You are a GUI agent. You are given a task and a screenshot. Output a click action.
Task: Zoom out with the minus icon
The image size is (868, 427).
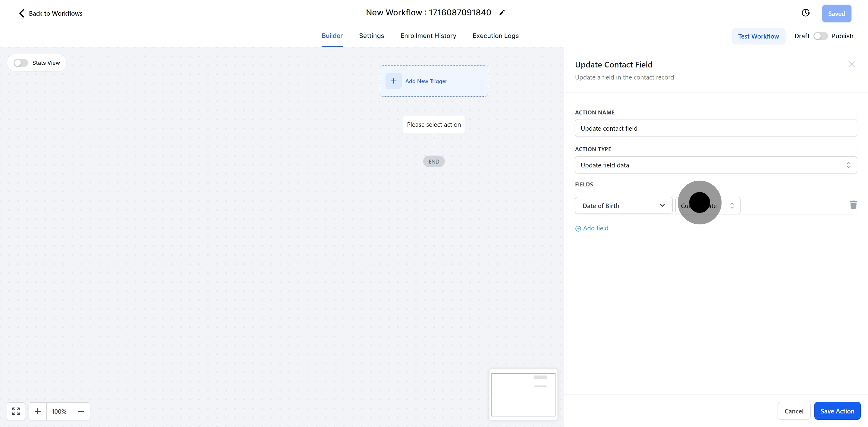81,411
